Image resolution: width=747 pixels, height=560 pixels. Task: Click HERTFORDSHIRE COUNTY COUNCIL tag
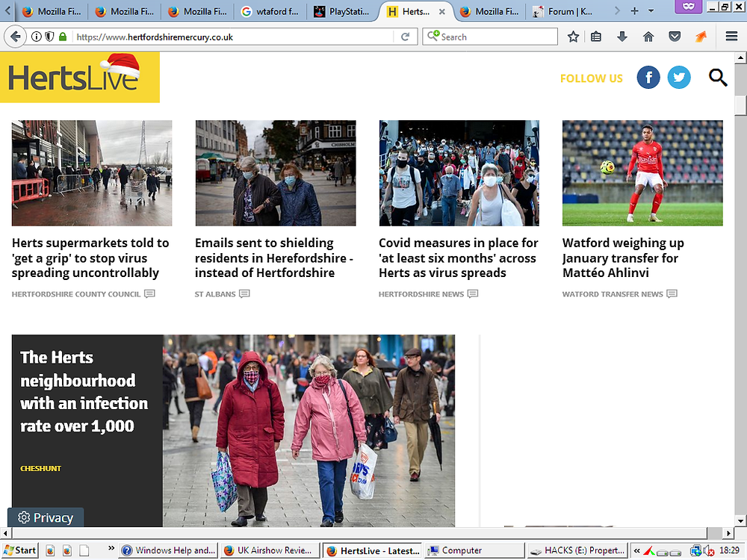pos(76,294)
